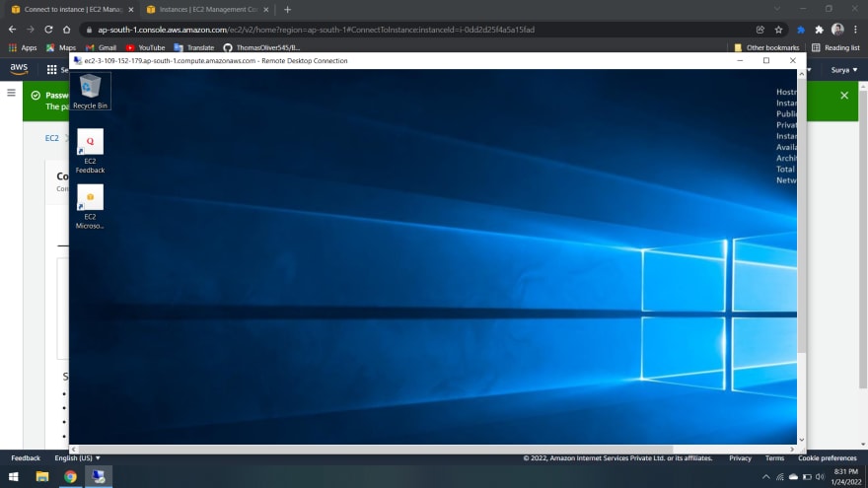Open the Privacy footer link
This screenshot has width=868, height=488.
[x=740, y=458]
